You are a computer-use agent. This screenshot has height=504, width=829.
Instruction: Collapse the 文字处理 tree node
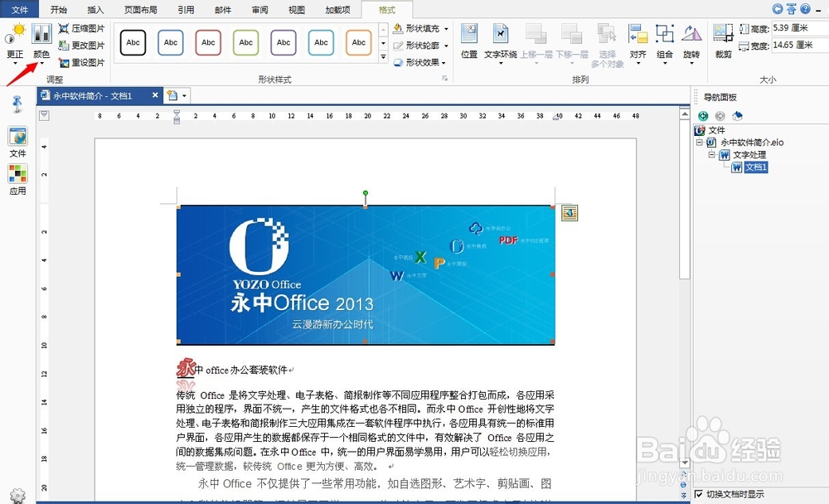point(711,154)
